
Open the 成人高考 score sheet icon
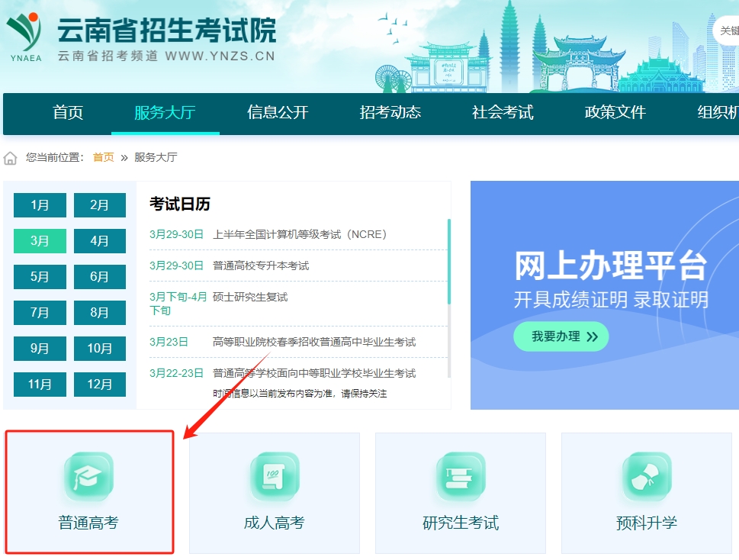pos(275,477)
